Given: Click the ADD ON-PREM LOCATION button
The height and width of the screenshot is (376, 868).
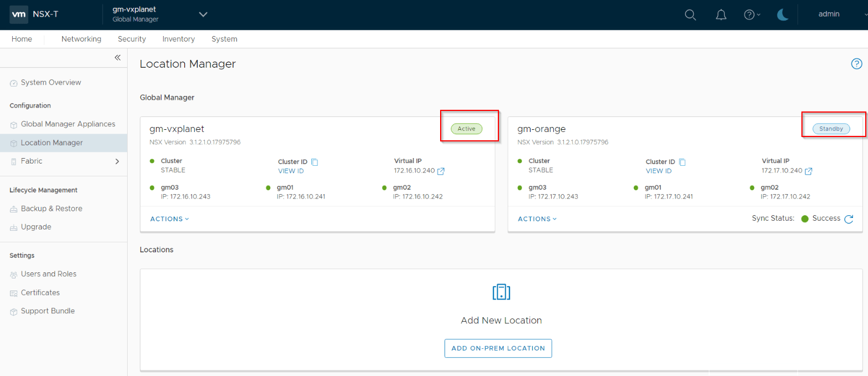Looking at the screenshot, I should [x=498, y=348].
